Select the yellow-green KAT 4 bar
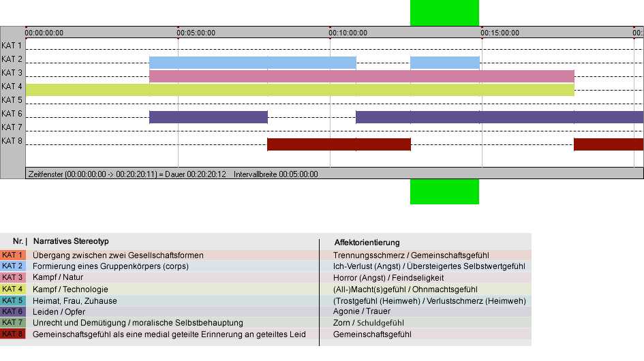The width and height of the screenshot is (644, 361). tap(300, 90)
